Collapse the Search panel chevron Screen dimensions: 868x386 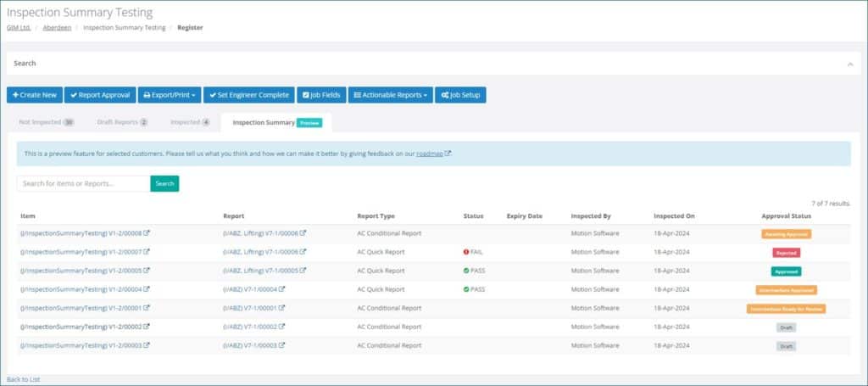click(850, 64)
